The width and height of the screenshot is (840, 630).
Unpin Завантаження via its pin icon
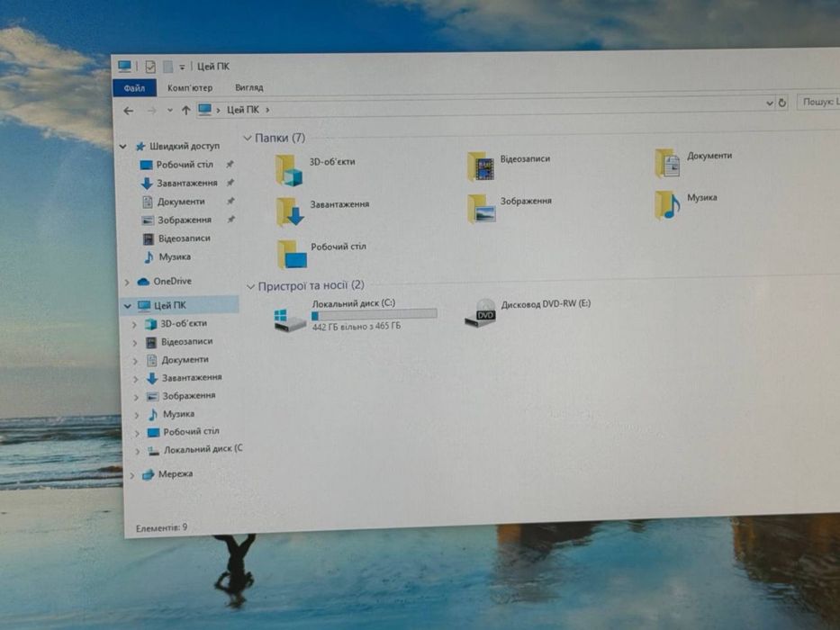tap(230, 183)
